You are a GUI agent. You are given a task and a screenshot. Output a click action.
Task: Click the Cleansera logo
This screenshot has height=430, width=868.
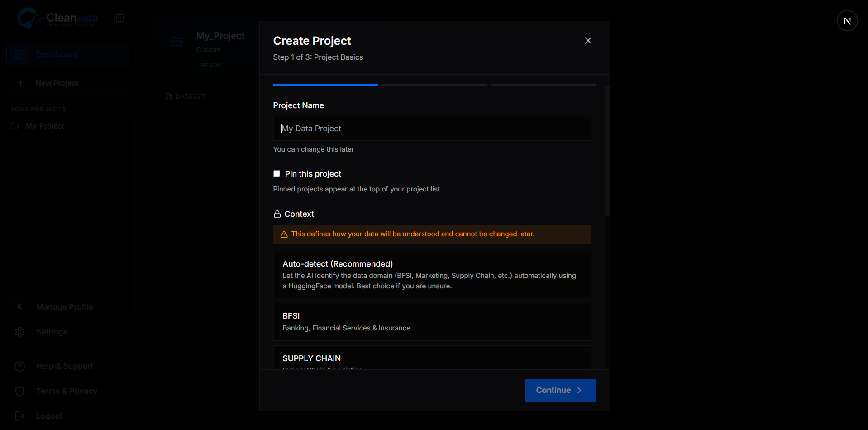(57, 18)
